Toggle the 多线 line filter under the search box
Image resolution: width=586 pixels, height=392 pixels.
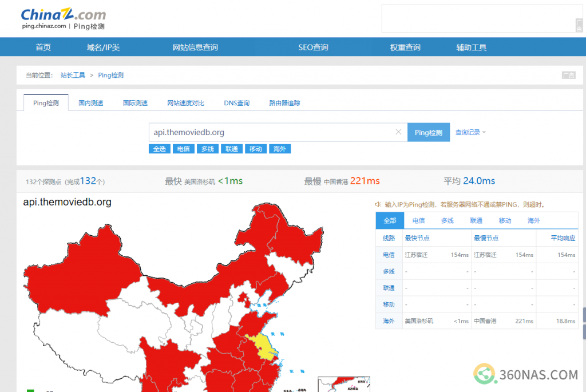[x=207, y=149]
